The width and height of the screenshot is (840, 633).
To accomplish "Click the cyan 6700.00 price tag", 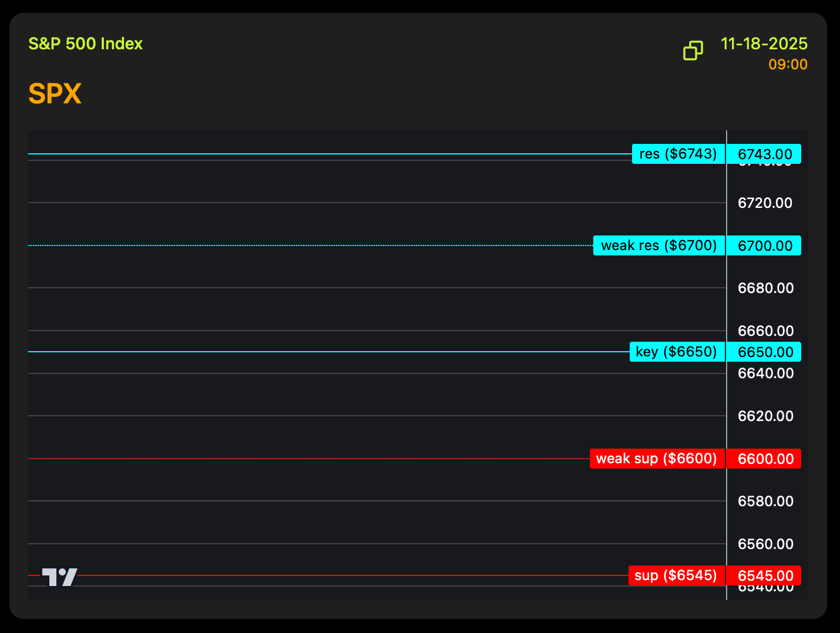I will pyautogui.click(x=764, y=245).
